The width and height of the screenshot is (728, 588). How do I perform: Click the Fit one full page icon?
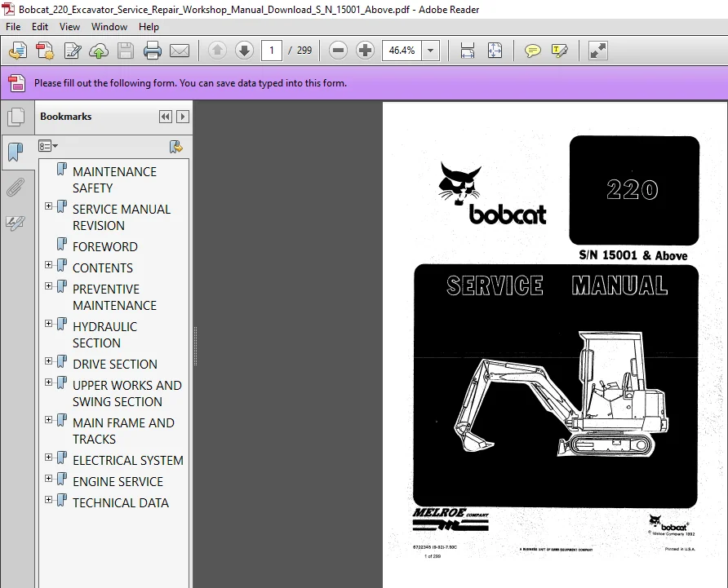pos(495,50)
